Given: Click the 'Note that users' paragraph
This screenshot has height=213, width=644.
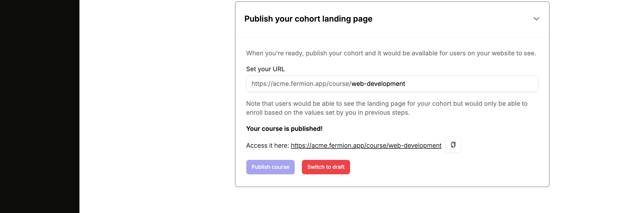Looking at the screenshot, I should coord(387,104).
